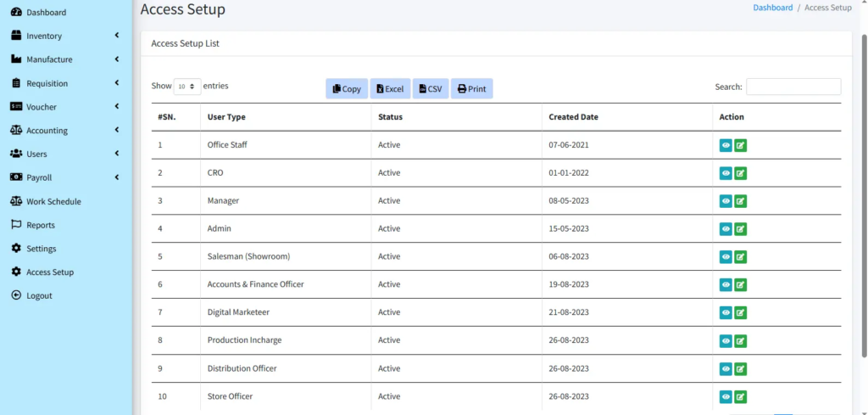Edit the Production Incharge access row
Image resolution: width=868 pixels, height=415 pixels.
point(740,341)
